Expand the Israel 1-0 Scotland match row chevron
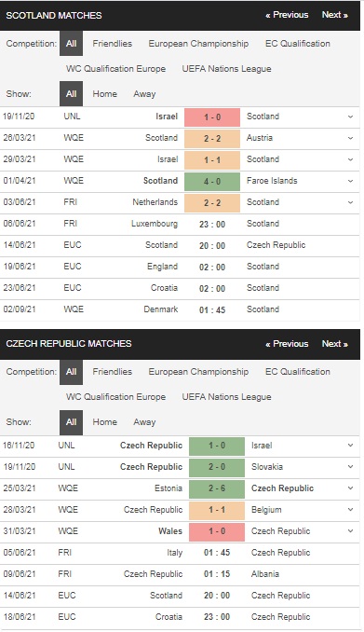The image size is (364, 632). coord(350,117)
